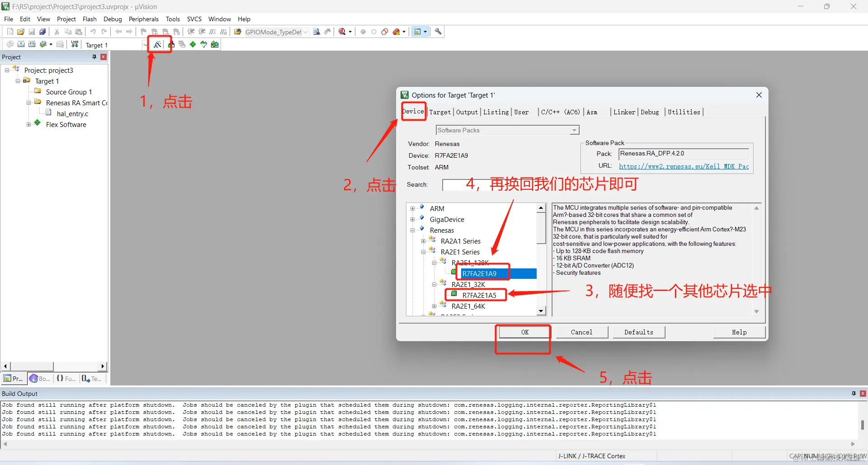868x465 pixels.
Task: Select hal_entry.c in project tree
Action: coord(72,114)
